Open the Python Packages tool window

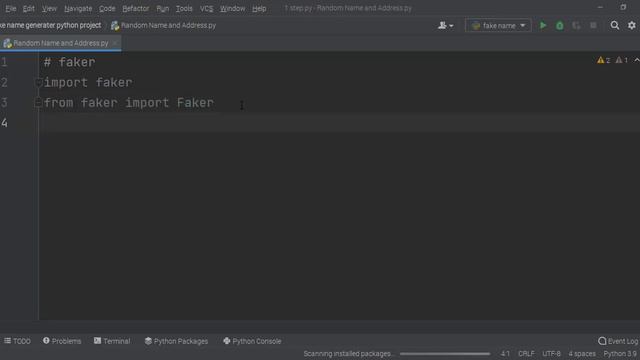pyautogui.click(x=176, y=341)
